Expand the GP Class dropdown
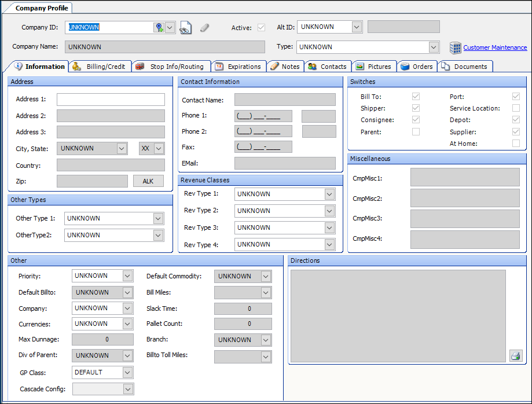Image resolution: width=532 pixels, height=404 pixels. coord(127,372)
